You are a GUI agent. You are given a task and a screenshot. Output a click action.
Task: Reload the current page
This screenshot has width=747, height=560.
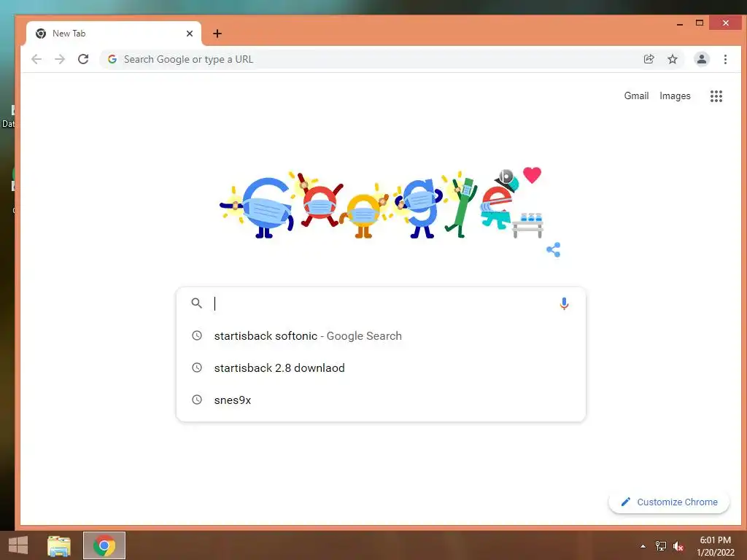click(x=83, y=59)
